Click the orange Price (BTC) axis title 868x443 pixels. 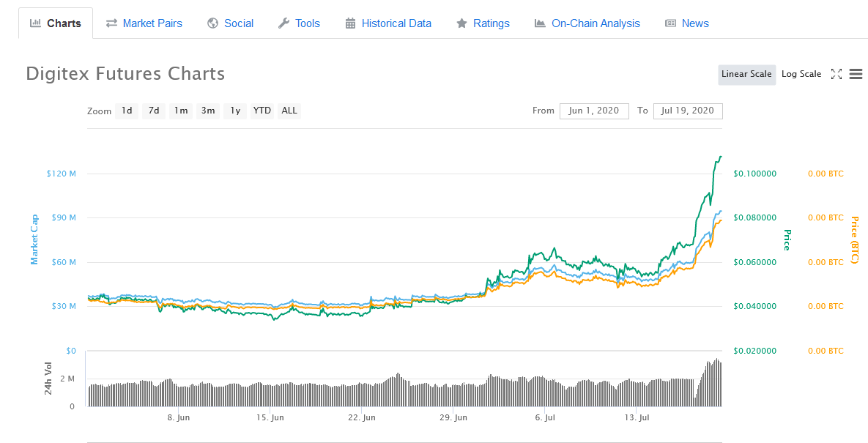[x=854, y=239]
